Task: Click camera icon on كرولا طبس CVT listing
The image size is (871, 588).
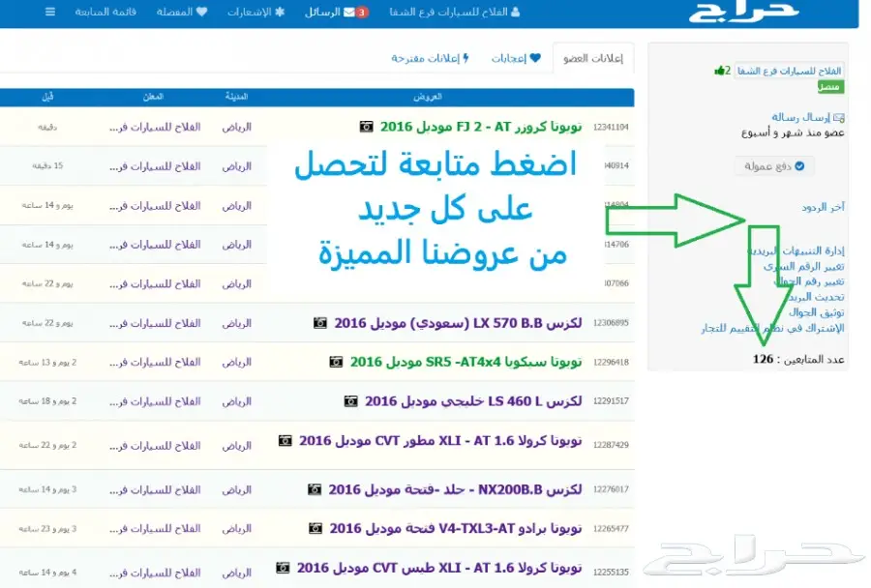Action: (x=283, y=568)
